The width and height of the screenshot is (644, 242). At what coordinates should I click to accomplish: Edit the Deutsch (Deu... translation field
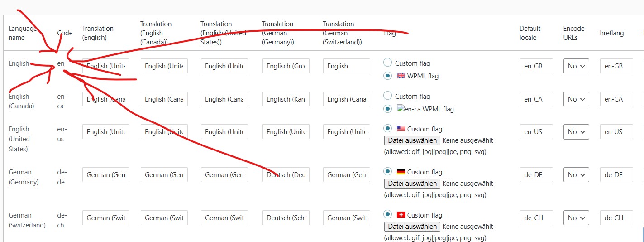pyautogui.click(x=286, y=175)
